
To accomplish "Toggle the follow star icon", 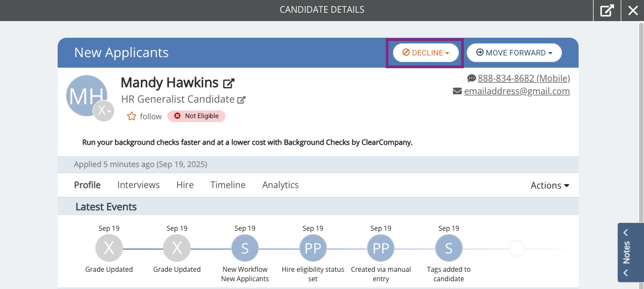I will (x=131, y=116).
